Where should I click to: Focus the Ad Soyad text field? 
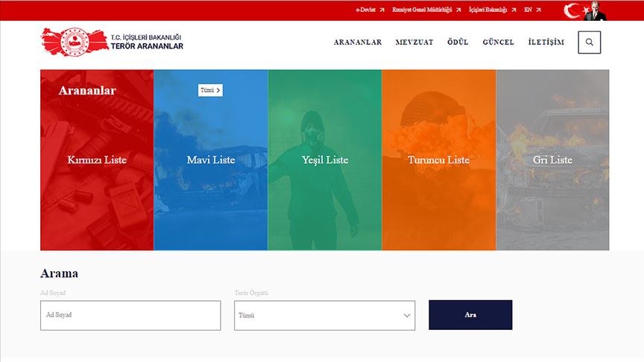[130, 315]
